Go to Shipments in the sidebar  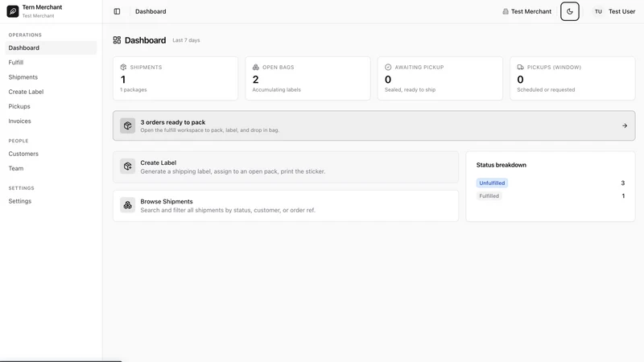[51, 77]
